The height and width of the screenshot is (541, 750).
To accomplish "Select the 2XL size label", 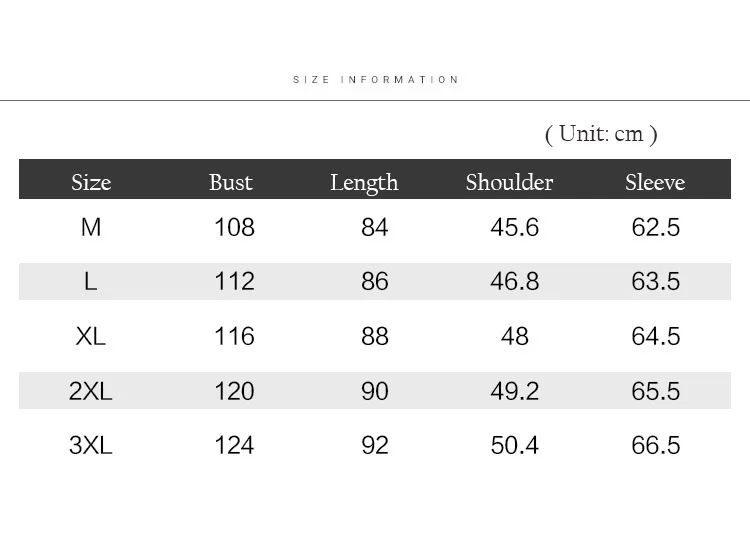I will 90,391.
